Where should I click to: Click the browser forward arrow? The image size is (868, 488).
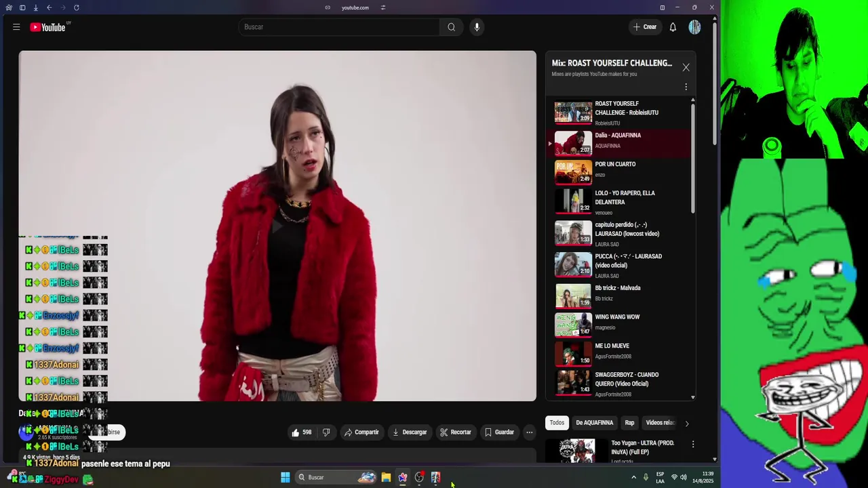[x=62, y=7]
